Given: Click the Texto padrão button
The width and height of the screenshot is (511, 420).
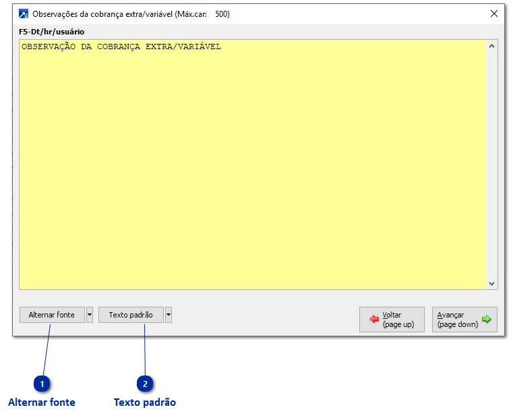Looking at the screenshot, I should [131, 315].
